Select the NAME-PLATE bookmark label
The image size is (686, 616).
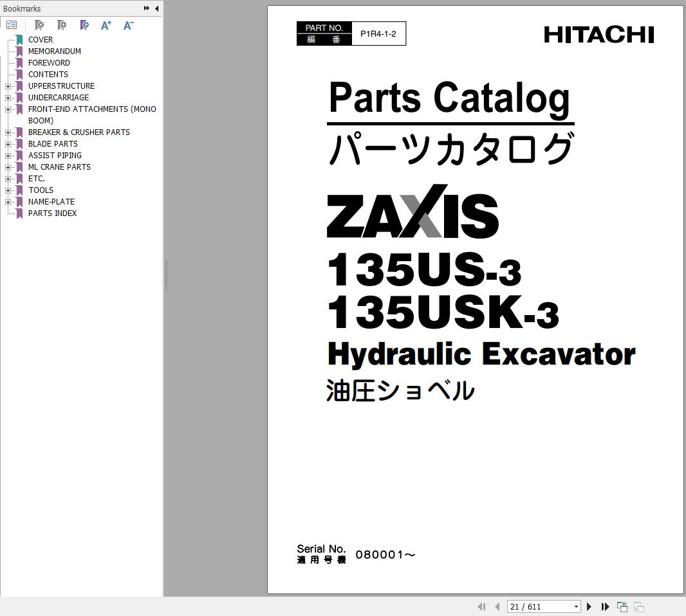click(51, 201)
